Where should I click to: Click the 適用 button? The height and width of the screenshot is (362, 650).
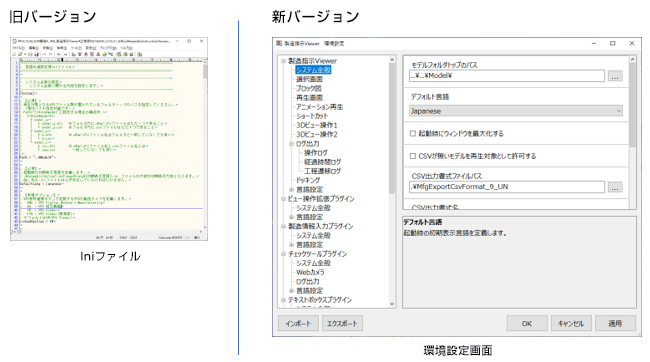(x=615, y=323)
